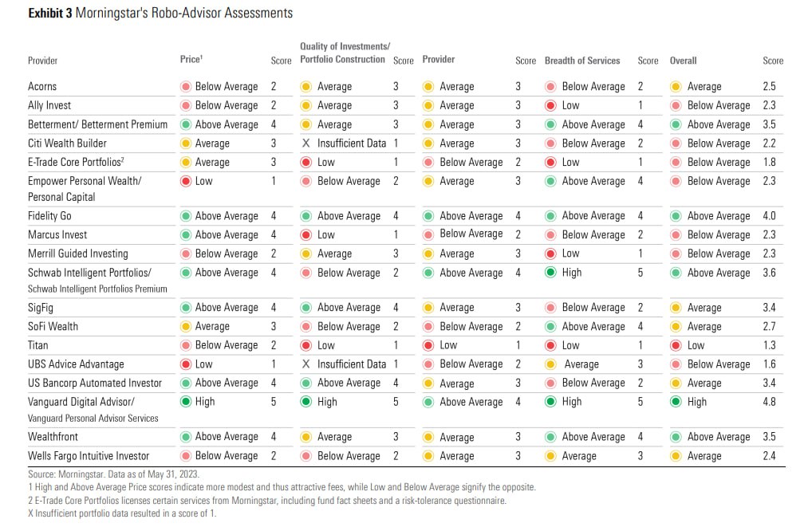Click the red Price dot for UBS Advice Advantage
The width and height of the screenshot is (812, 531).
(185, 364)
